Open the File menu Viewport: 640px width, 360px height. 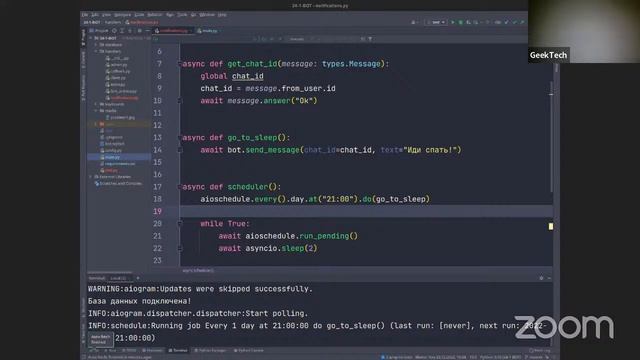85,15
